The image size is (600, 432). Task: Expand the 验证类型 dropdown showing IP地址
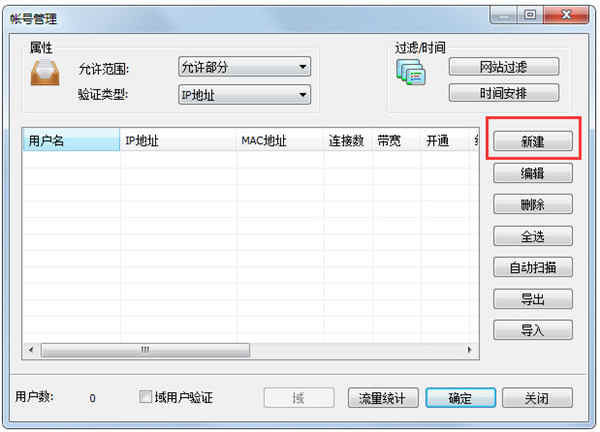point(245,95)
